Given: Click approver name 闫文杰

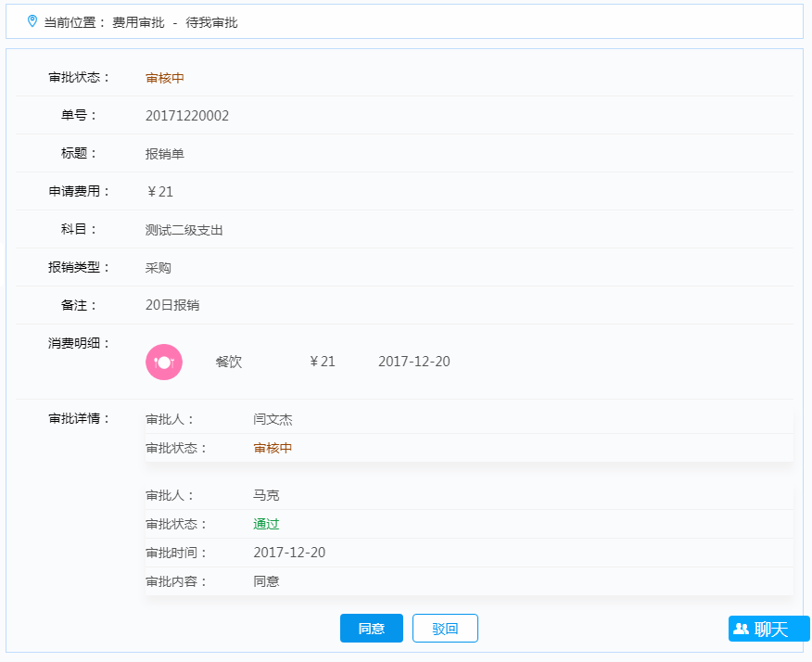Looking at the screenshot, I should coord(273,419).
